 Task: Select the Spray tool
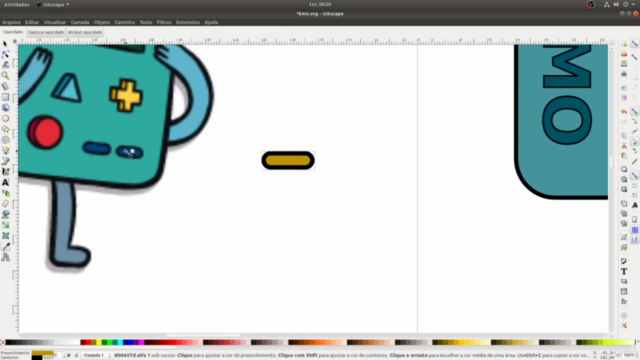pos(5,193)
